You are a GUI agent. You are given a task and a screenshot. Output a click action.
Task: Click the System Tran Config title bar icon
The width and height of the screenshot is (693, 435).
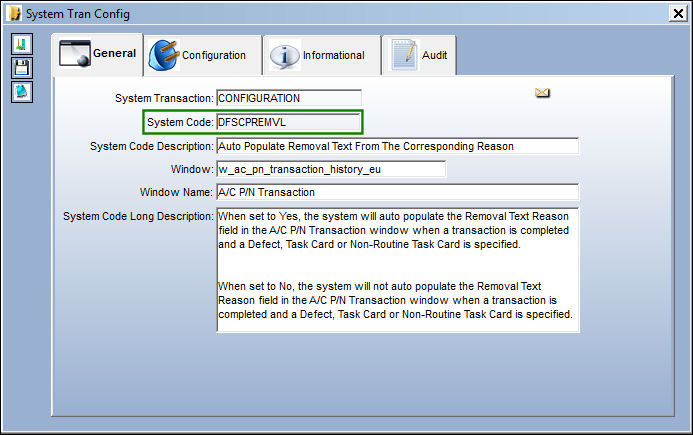click(15, 13)
